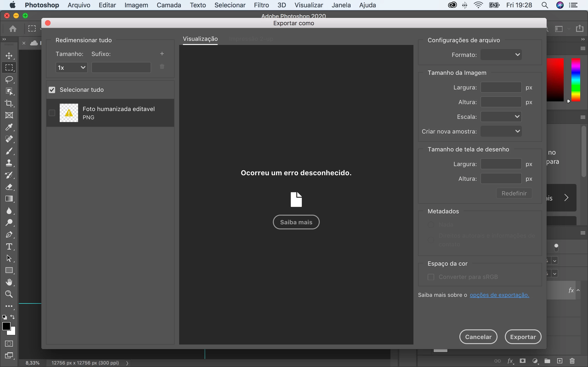Select the Eyedropper tool
Viewport: 588px width, 367px height.
[9, 127]
